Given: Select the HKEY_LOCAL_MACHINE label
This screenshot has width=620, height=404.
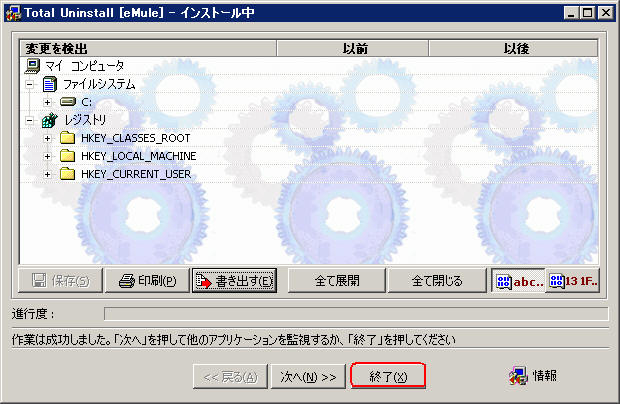Looking at the screenshot, I should click(x=139, y=156).
